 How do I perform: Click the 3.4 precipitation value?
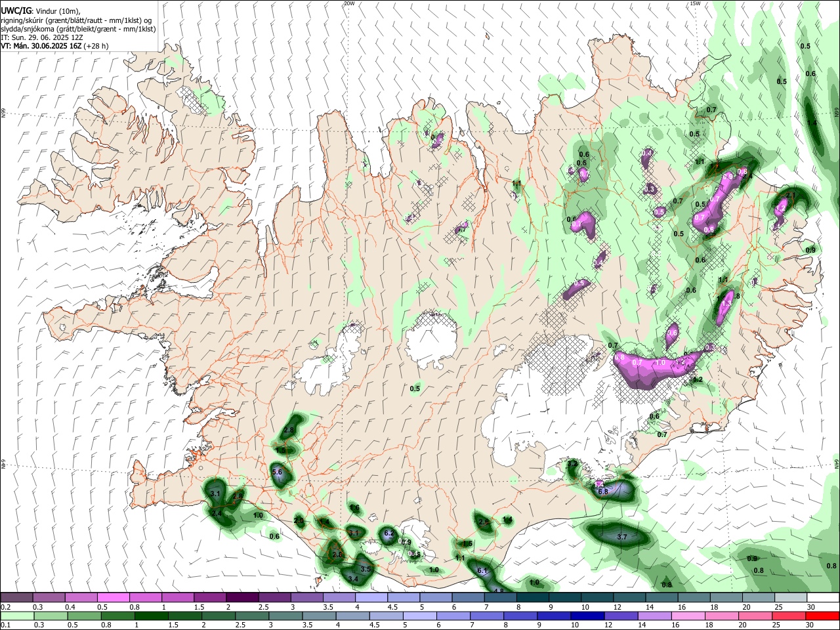(x=353, y=579)
